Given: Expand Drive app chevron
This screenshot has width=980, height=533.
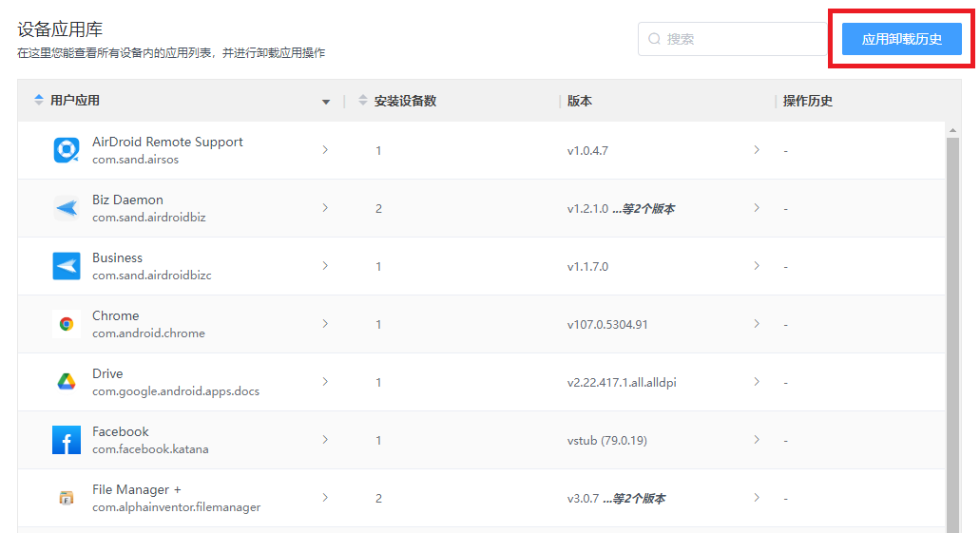Looking at the screenshot, I should [x=325, y=381].
